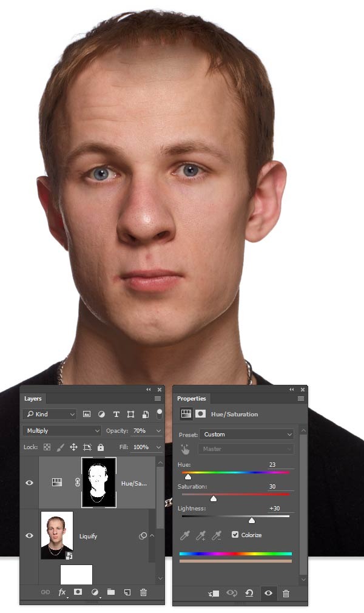364x613 pixels.
Task: Select the Layers panel tab
Action: coord(33,399)
